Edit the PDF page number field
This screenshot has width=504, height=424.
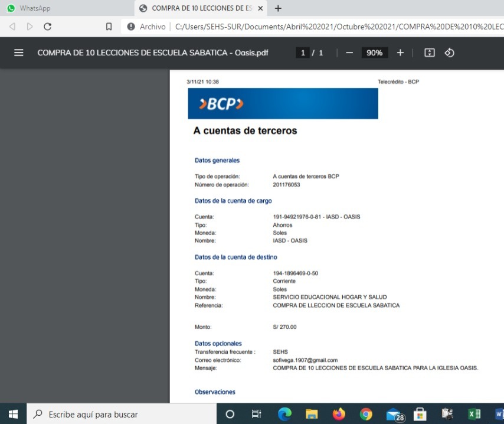tap(303, 53)
